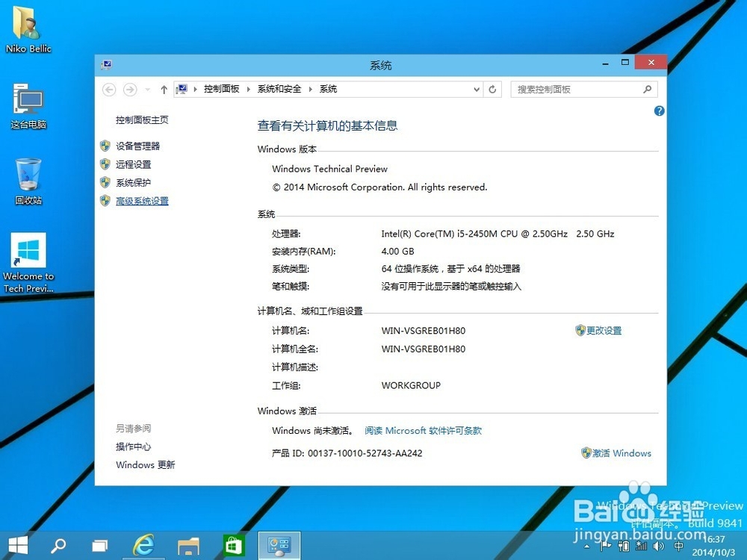Close the 系统 window
Image resolution: width=747 pixels, height=560 pixels.
click(x=651, y=63)
